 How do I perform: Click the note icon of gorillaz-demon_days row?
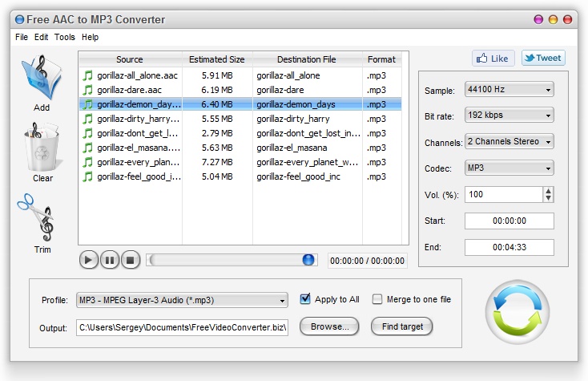87,104
